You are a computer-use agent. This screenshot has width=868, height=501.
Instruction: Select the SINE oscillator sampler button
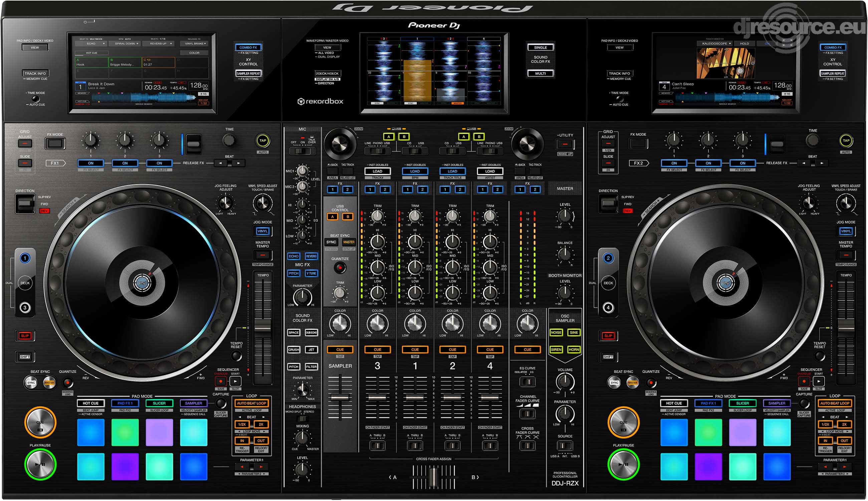click(574, 333)
